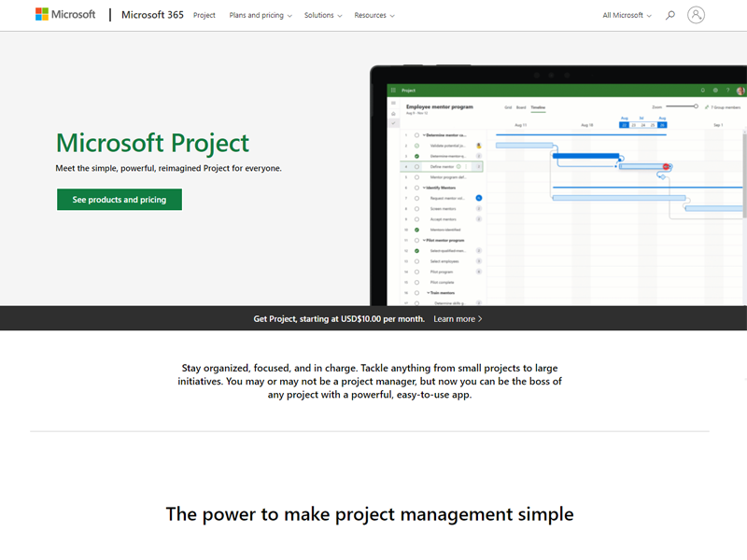Open info icon on Define mentor row
The height and width of the screenshot is (560, 747).
click(x=458, y=167)
